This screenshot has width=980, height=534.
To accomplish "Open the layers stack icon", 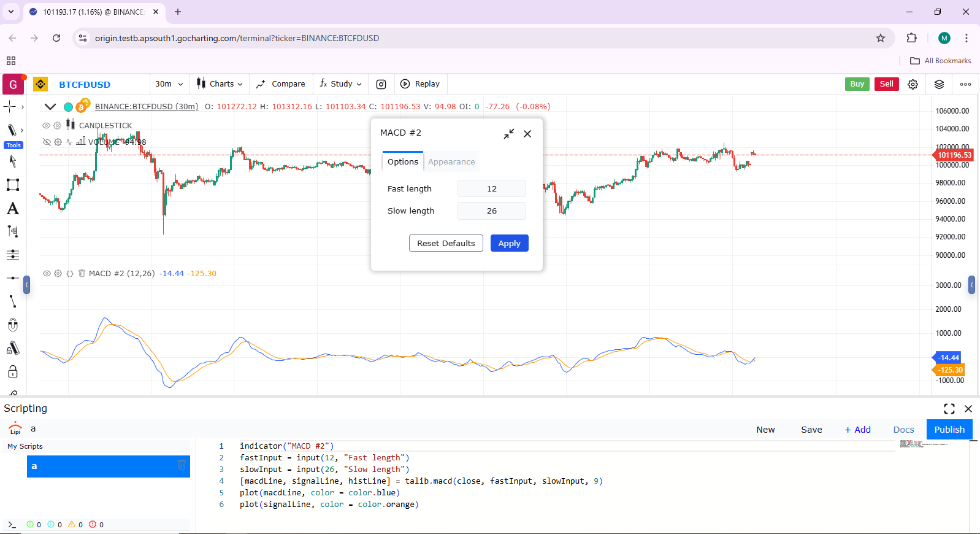I will [939, 84].
